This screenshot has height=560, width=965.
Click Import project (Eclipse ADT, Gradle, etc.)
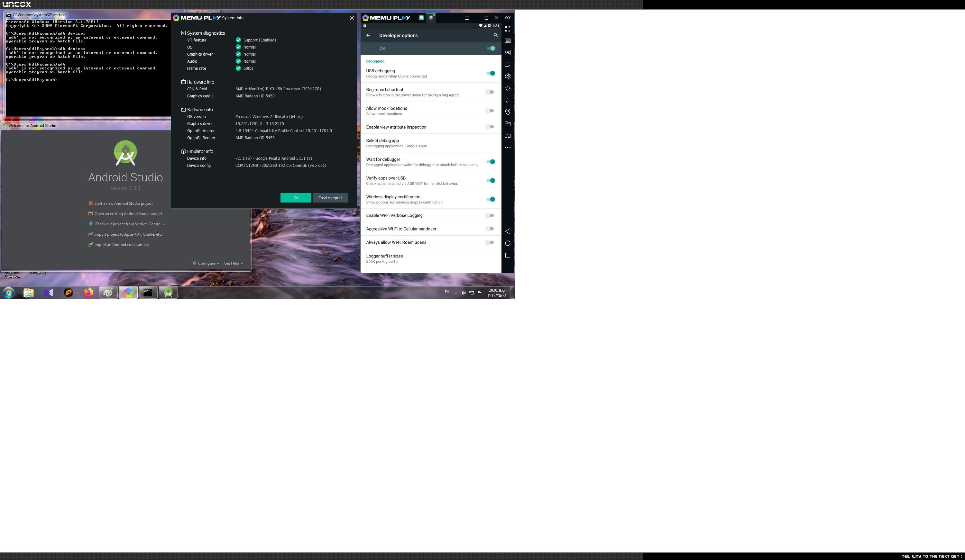coord(125,234)
